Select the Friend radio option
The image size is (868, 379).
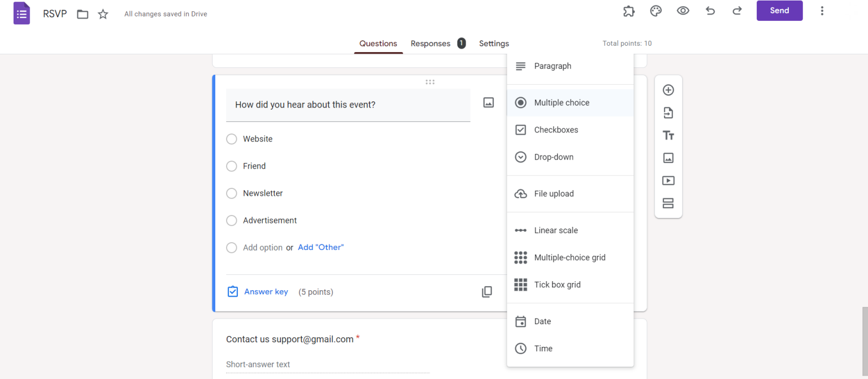click(x=231, y=166)
